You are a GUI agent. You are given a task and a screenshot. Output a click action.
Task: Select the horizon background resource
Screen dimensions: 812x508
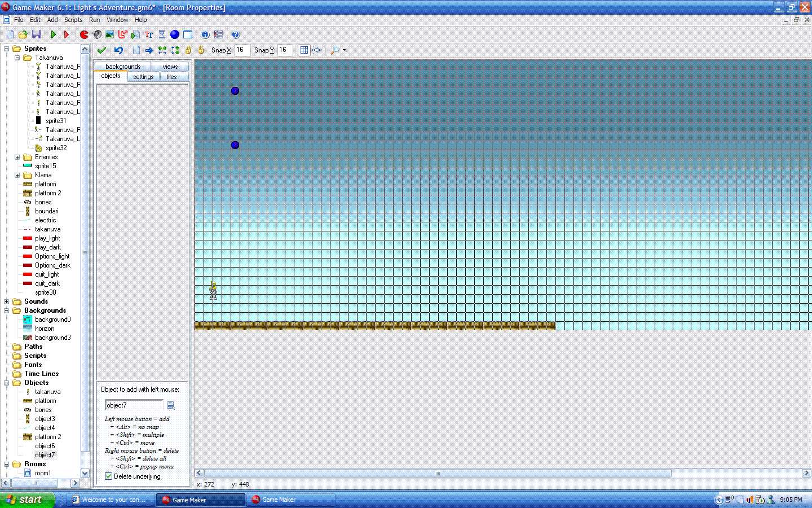[x=45, y=329]
